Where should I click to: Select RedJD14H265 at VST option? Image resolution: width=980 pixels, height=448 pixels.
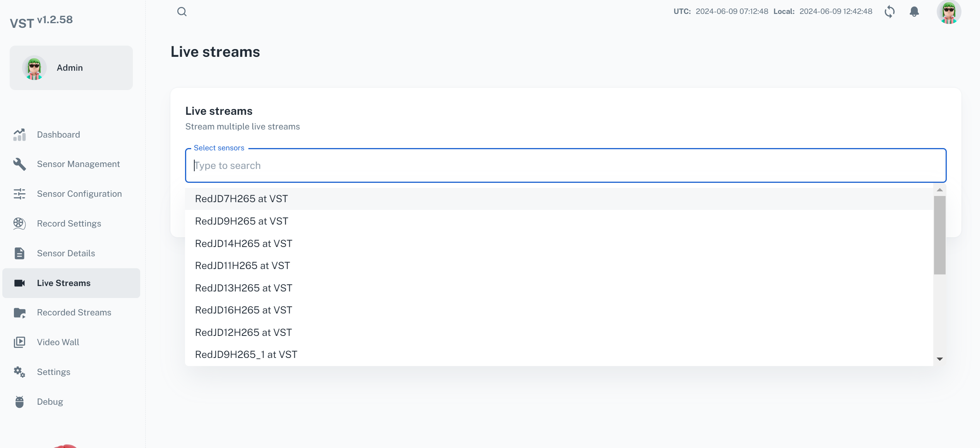(x=243, y=244)
